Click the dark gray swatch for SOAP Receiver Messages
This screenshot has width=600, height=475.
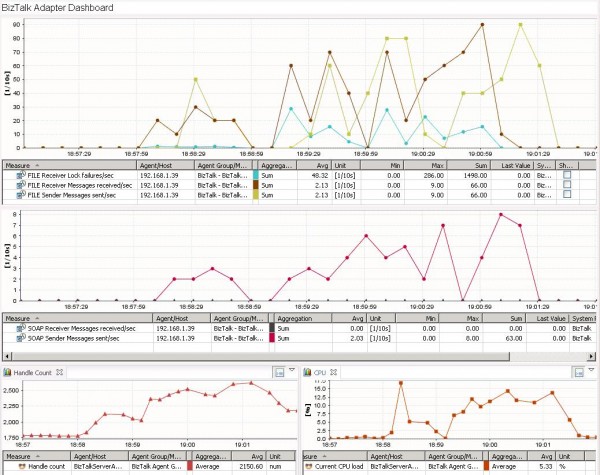[272, 328]
